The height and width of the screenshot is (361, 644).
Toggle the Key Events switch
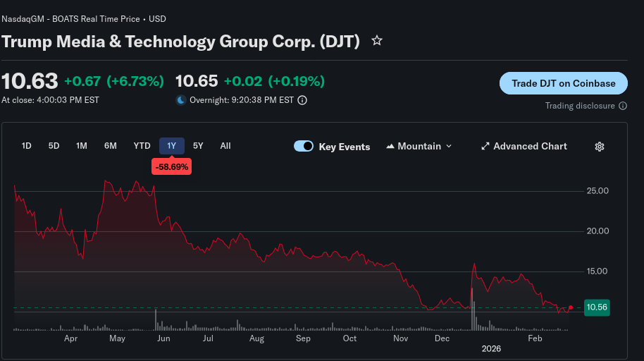pyautogui.click(x=304, y=147)
